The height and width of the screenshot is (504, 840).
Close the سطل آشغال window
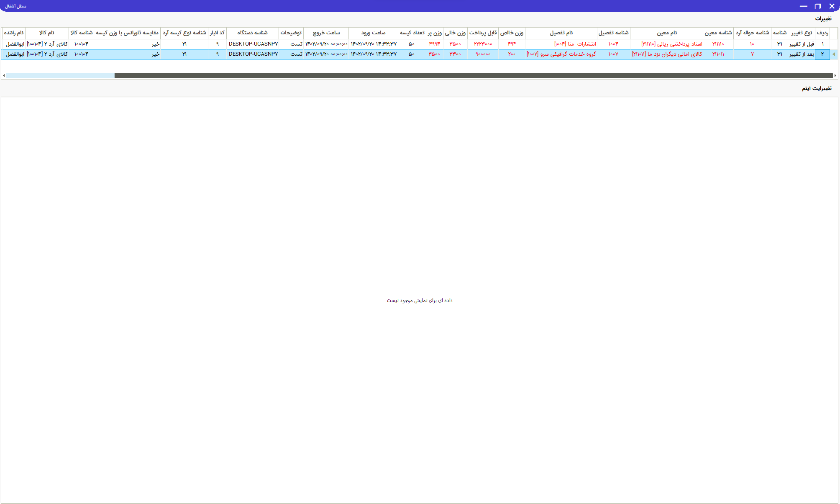click(x=832, y=6)
